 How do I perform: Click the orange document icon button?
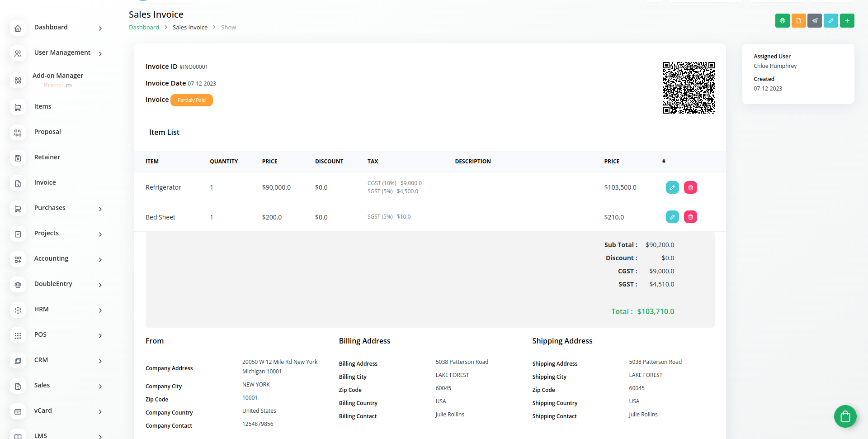(798, 21)
